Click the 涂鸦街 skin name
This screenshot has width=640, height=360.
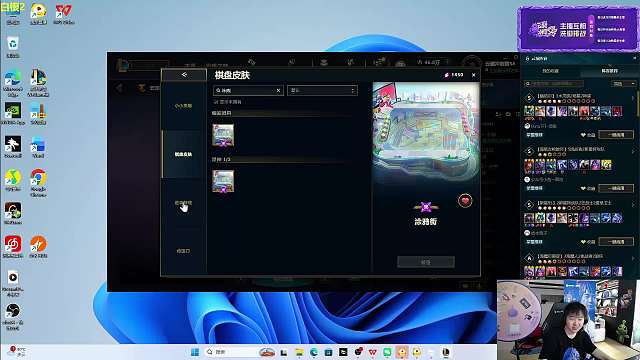tap(426, 222)
